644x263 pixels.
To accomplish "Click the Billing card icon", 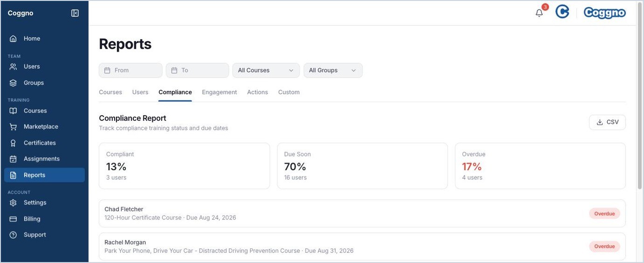I will click(13, 219).
